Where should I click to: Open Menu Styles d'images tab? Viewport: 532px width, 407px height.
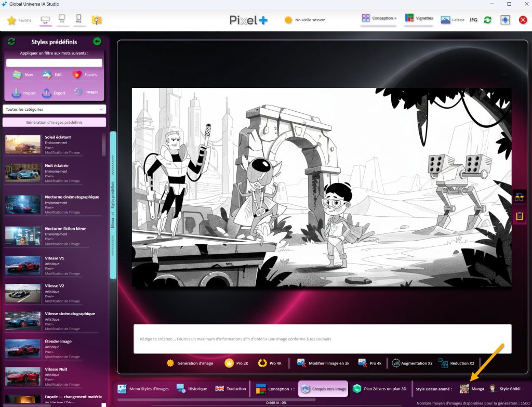pos(143,388)
